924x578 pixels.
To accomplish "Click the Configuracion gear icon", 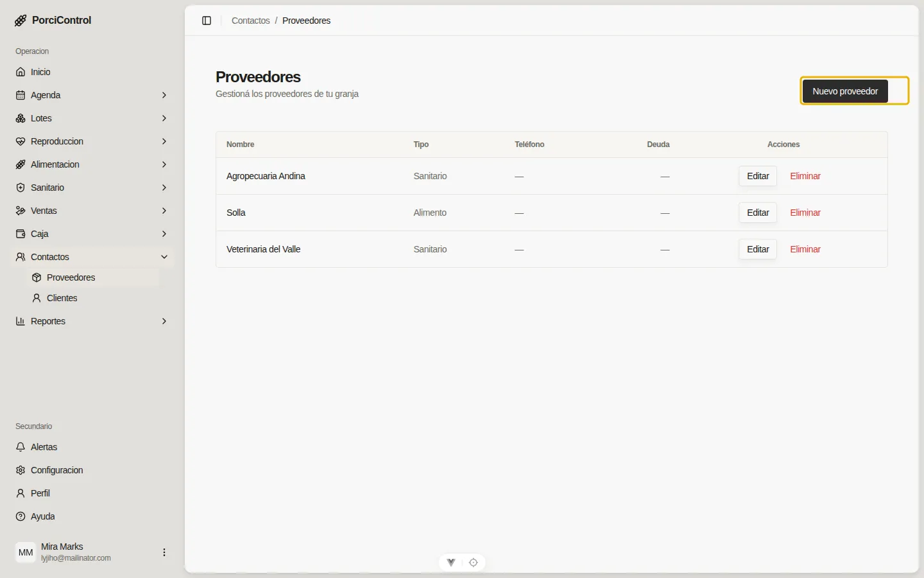I will (21, 470).
